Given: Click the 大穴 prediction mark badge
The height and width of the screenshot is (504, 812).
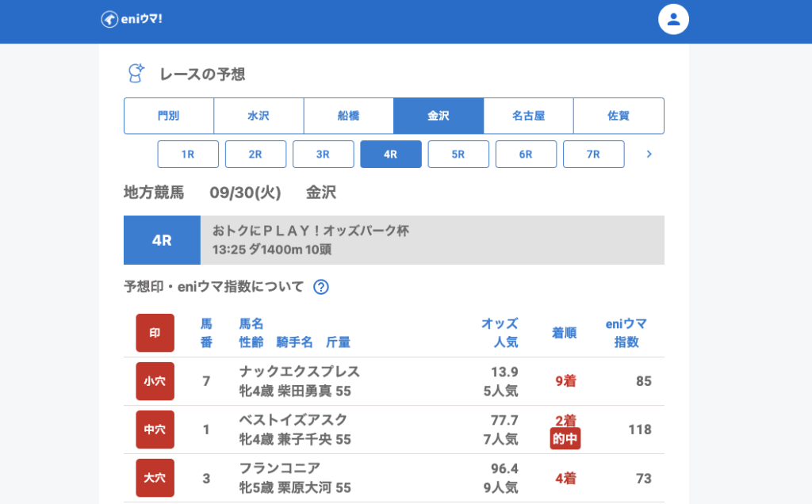Looking at the screenshot, I should coord(155,478).
